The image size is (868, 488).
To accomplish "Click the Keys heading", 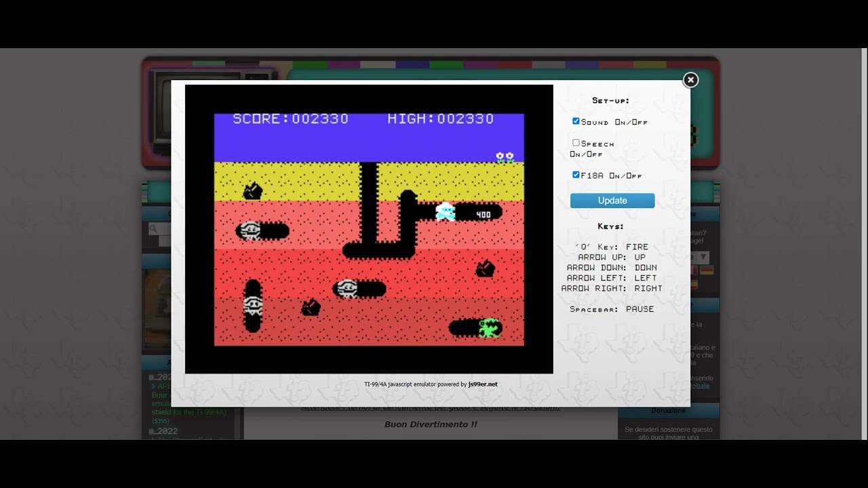I will tap(611, 226).
